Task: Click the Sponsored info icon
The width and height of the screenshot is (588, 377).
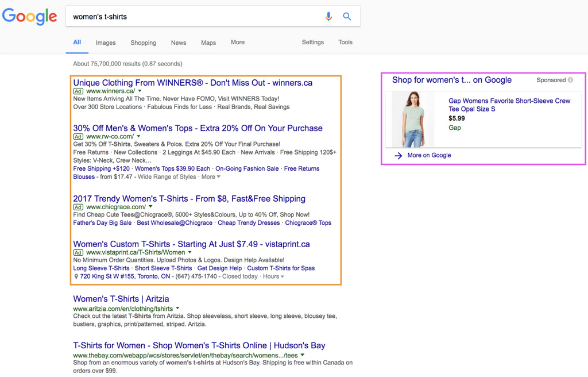Action: click(570, 80)
